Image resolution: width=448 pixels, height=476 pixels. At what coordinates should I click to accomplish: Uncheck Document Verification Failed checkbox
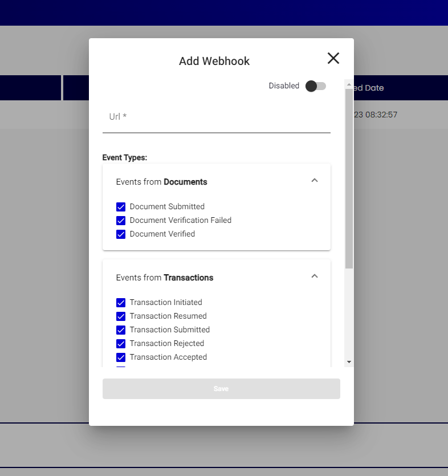click(x=121, y=221)
